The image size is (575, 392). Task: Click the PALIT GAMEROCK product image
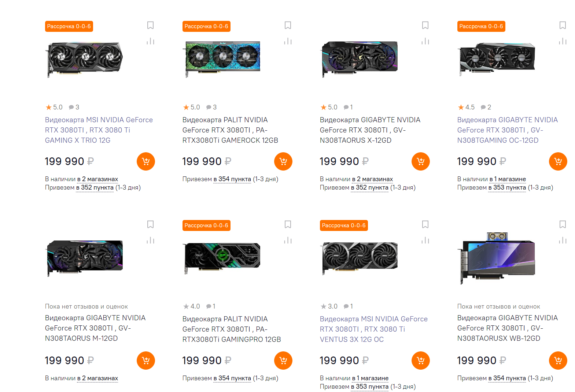point(223,58)
